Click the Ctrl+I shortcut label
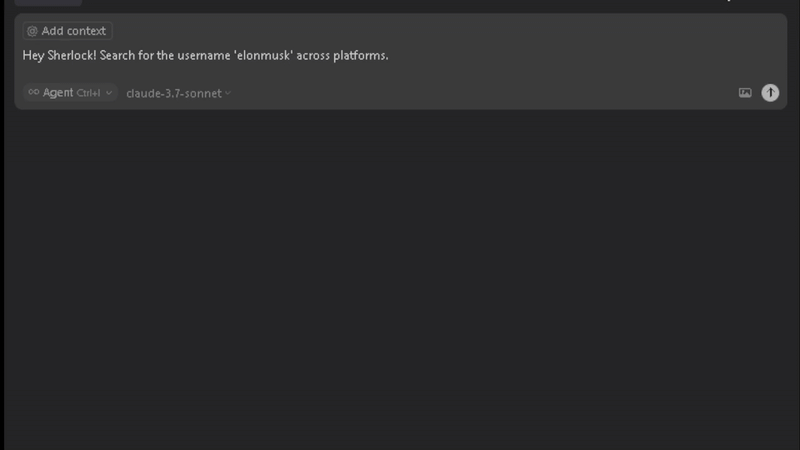 [x=88, y=93]
